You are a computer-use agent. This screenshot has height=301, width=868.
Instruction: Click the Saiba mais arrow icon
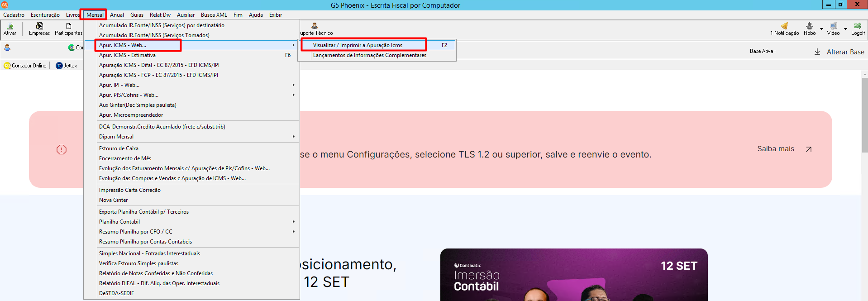tap(809, 149)
